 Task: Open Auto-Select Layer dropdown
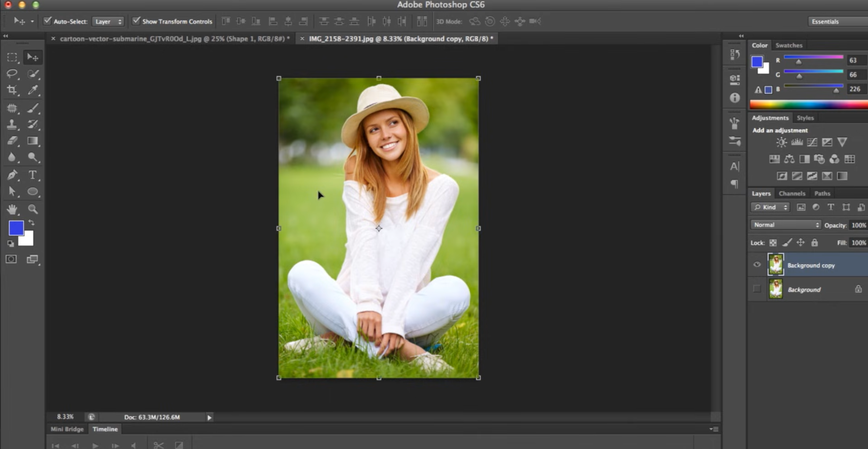click(108, 21)
